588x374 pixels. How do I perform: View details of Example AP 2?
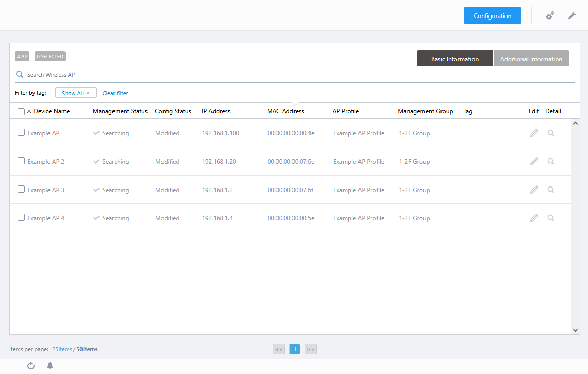551,161
